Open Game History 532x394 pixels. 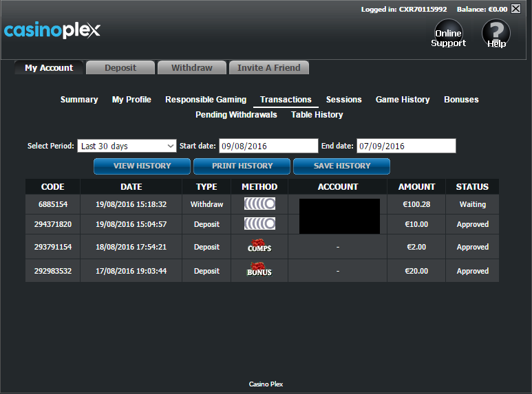(x=403, y=99)
